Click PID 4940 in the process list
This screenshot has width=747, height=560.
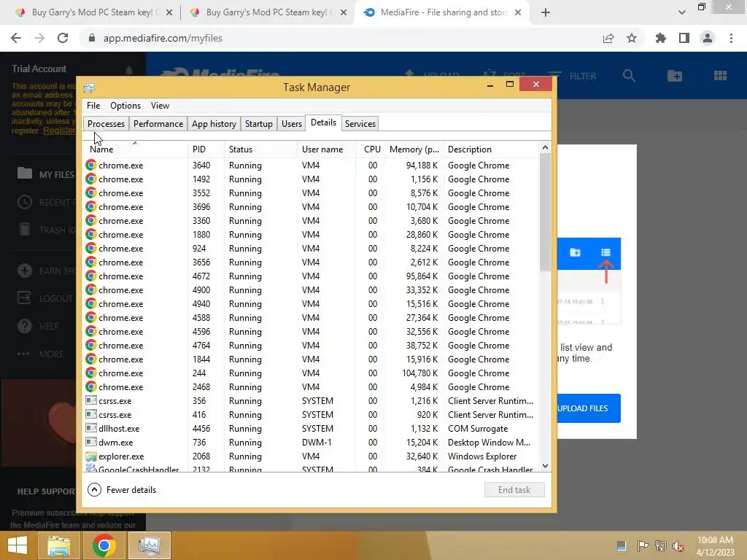(x=201, y=304)
